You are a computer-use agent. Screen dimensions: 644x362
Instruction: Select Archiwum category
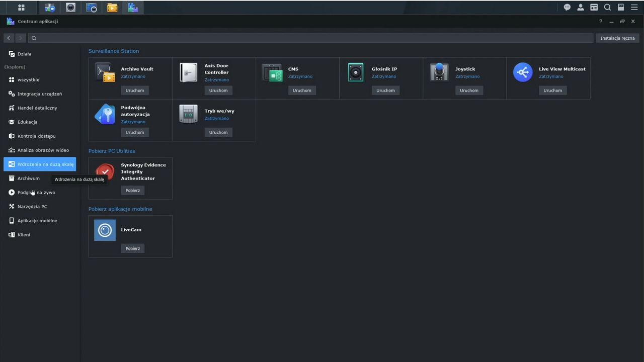[40, 178]
